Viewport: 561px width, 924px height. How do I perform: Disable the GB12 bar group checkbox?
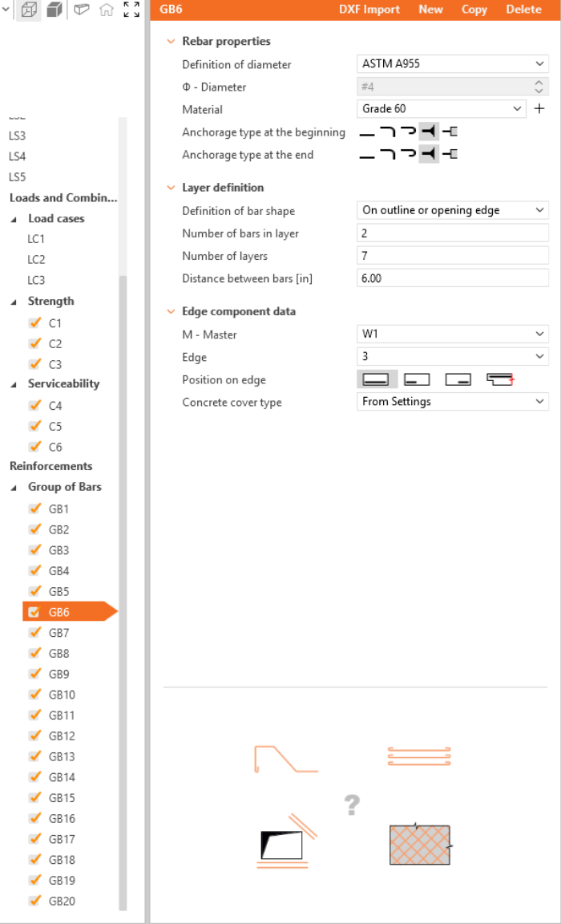click(x=34, y=736)
